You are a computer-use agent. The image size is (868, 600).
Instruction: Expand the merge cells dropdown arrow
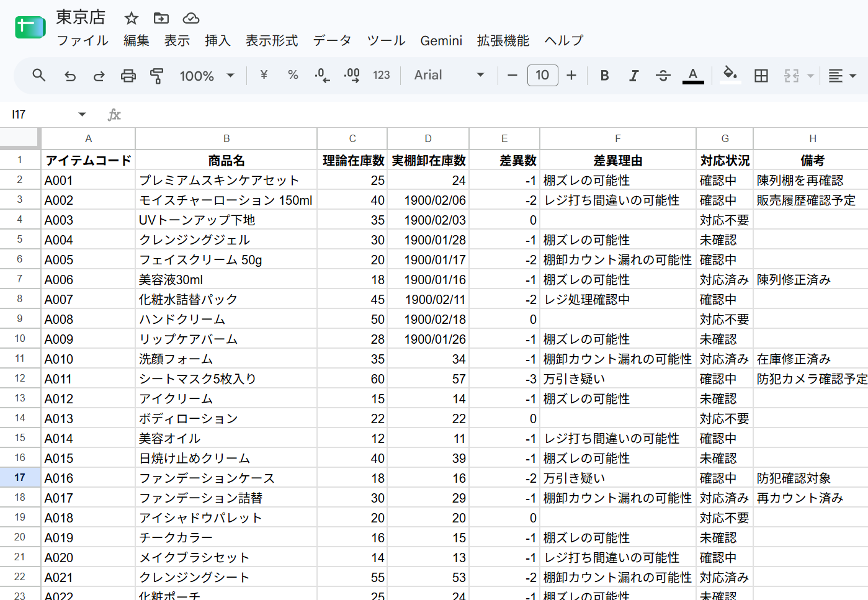tap(810, 76)
